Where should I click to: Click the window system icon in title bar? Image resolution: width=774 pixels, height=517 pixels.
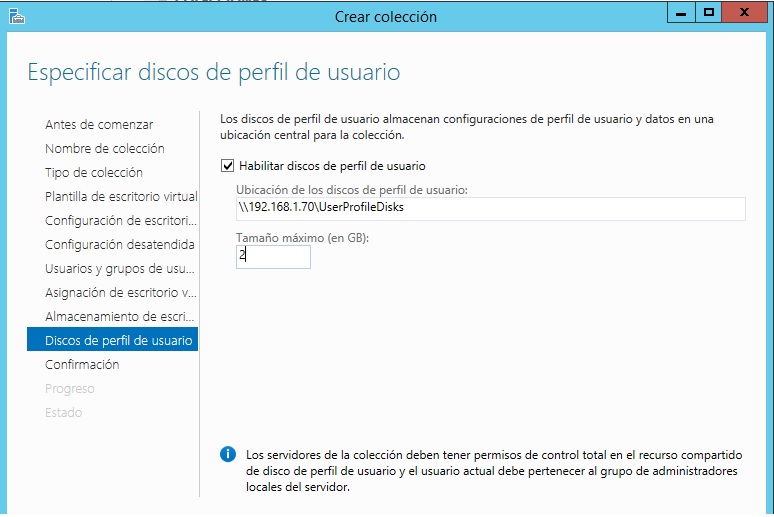pos(14,16)
